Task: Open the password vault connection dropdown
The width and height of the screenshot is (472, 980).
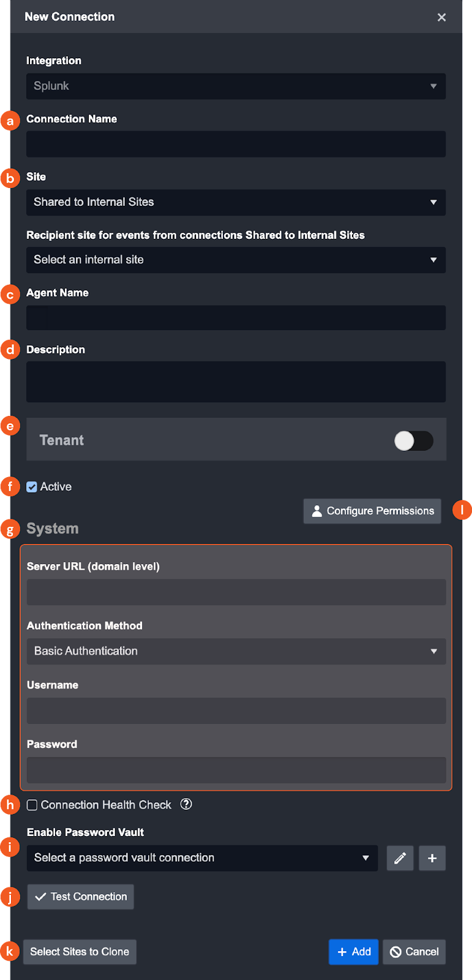Action: (202, 858)
